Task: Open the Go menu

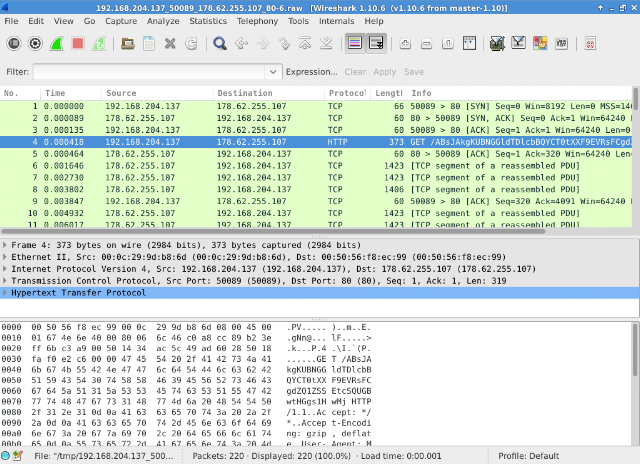Action: pyautogui.click(x=89, y=21)
